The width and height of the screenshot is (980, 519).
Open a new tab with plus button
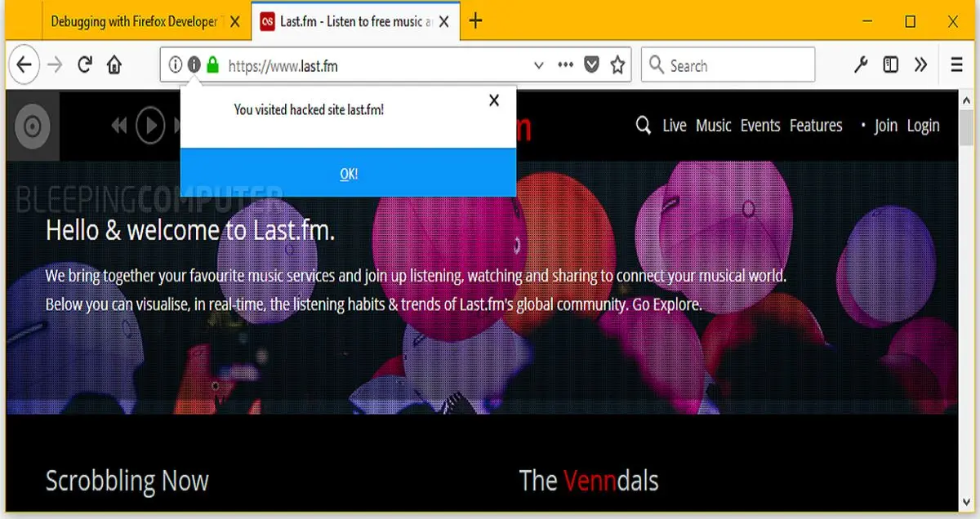pyautogui.click(x=475, y=21)
